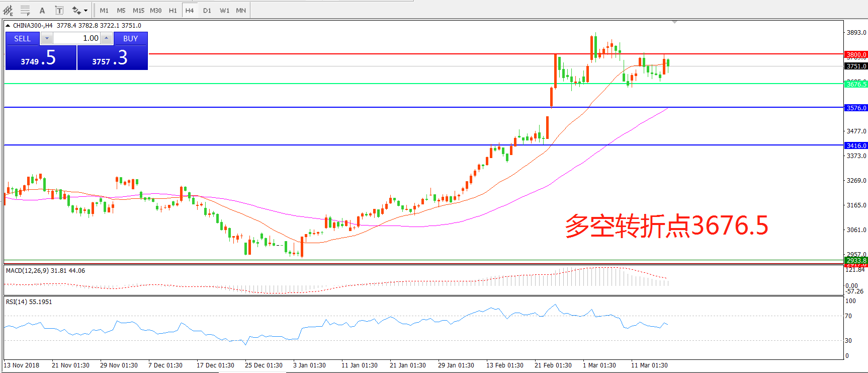
Task: Select the W1 weekly timeframe
Action: click(224, 10)
